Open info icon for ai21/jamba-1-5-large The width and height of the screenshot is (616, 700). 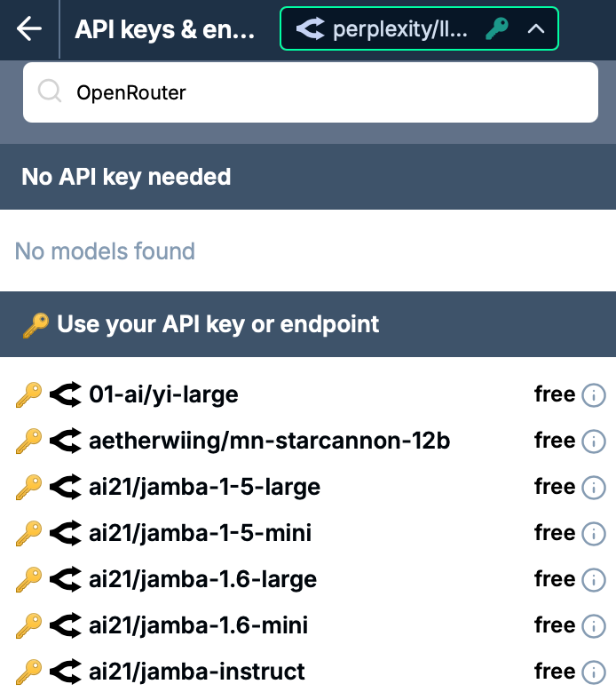pyautogui.click(x=593, y=488)
